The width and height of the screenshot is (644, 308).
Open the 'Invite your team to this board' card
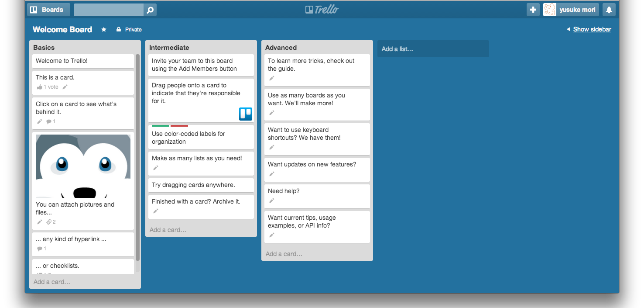[201, 65]
